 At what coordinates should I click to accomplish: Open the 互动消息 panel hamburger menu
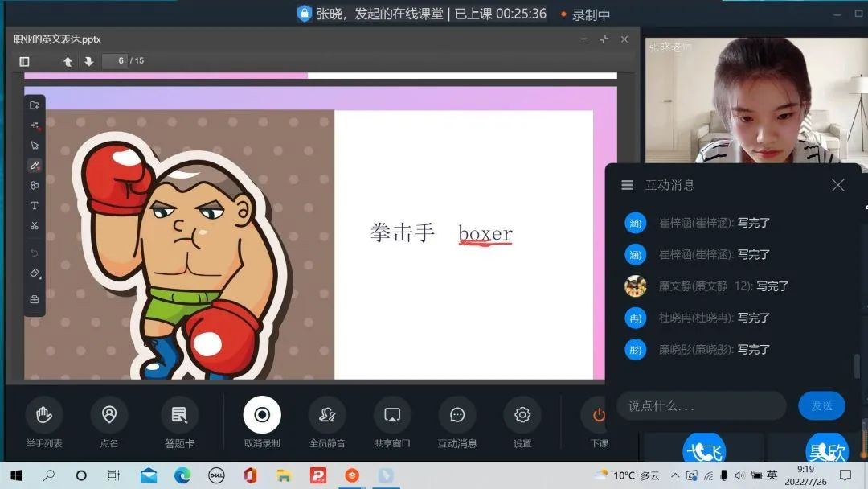coord(628,185)
